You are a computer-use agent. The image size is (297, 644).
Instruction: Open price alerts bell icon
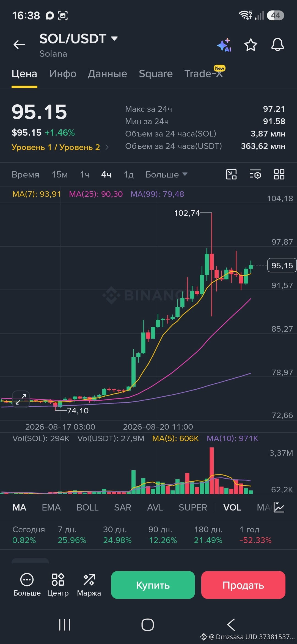(277, 45)
